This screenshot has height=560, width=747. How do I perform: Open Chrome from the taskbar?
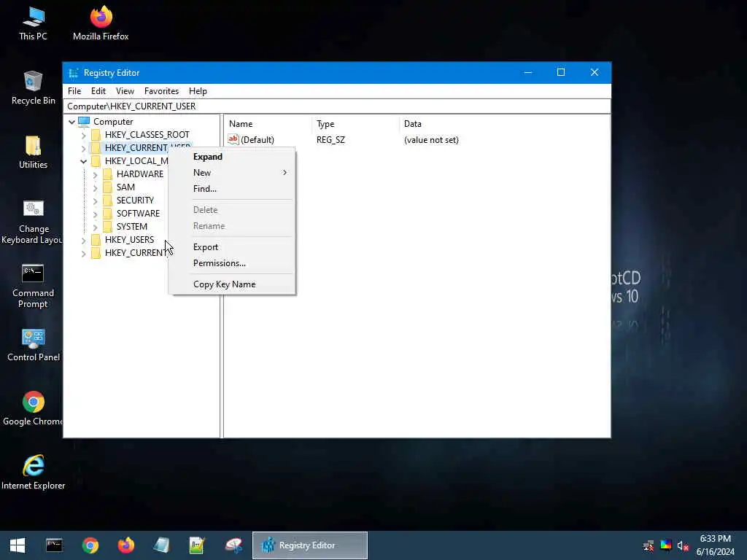(90, 545)
